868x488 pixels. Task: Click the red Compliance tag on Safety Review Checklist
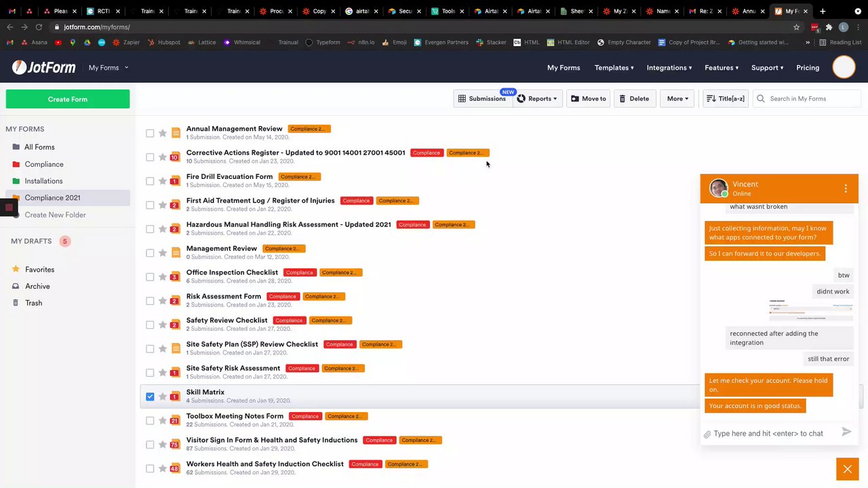(289, 320)
